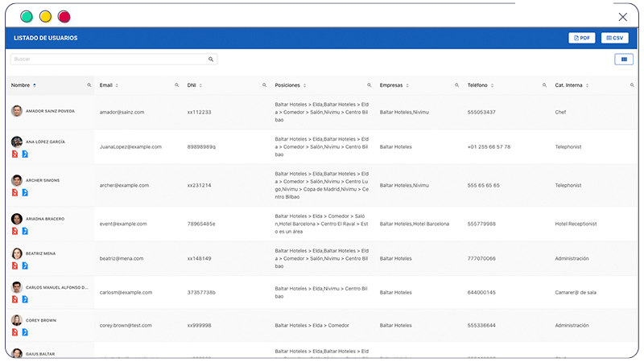Open the Posiciones column search filter icon
This screenshot has height=362, width=644.
[369, 85]
